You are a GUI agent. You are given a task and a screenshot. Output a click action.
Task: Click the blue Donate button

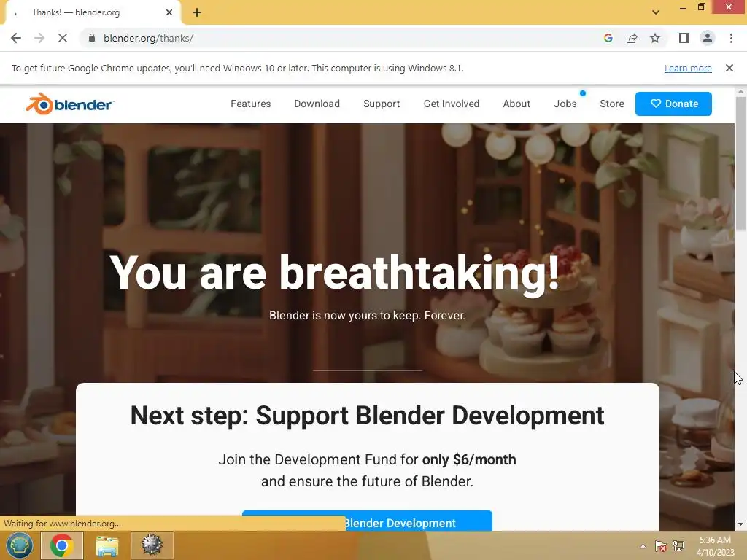(x=673, y=104)
